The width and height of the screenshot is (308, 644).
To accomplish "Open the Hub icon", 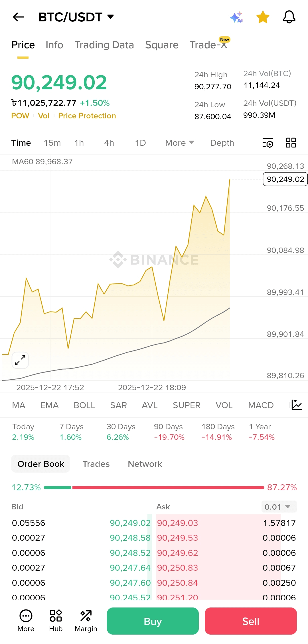I will 56,621.
